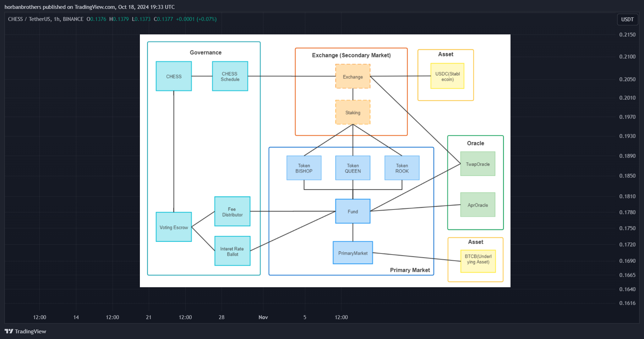Click the 0.2050 price axis label
This screenshot has width=644, height=339.
click(x=627, y=79)
